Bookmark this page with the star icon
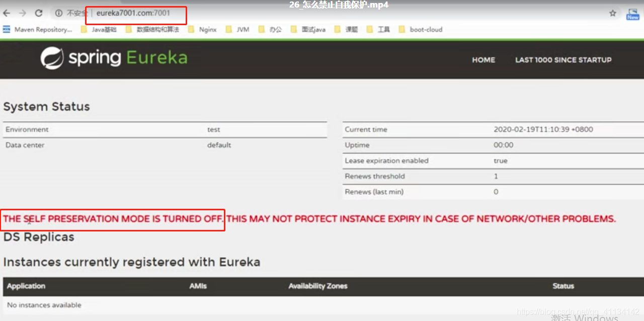644x321 pixels. (x=612, y=14)
